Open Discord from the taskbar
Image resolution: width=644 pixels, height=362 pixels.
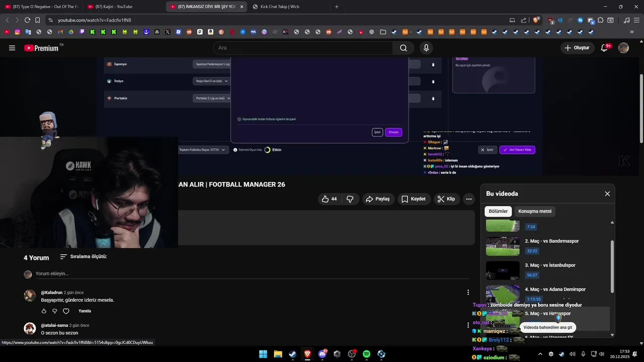323,354
